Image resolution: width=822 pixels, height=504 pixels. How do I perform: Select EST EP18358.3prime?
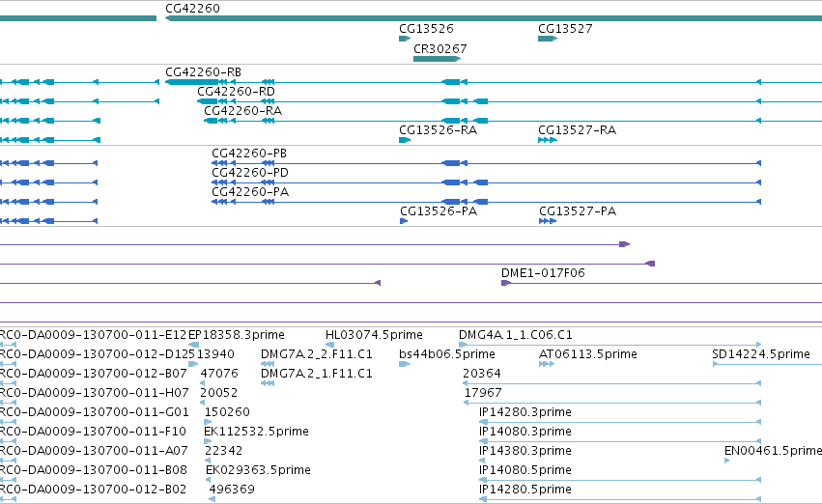pos(236,335)
